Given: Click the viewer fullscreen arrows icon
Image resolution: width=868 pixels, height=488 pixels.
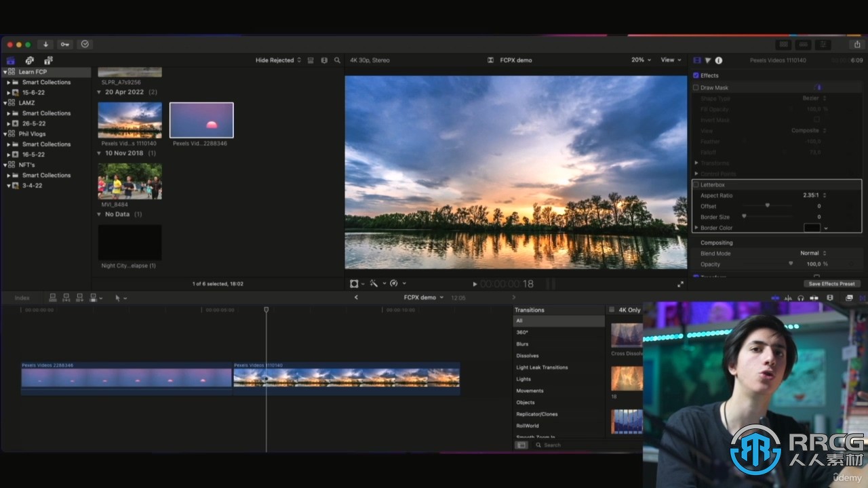Looking at the screenshot, I should tap(680, 284).
